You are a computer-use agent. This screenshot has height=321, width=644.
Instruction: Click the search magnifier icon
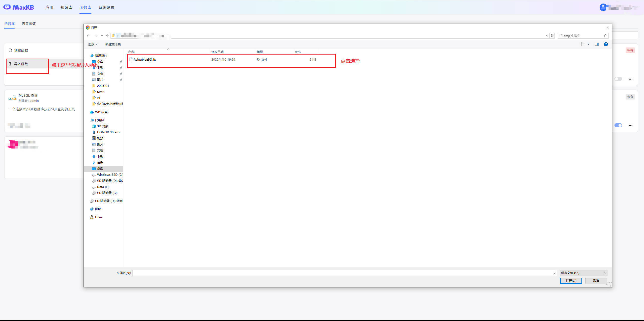point(605,36)
